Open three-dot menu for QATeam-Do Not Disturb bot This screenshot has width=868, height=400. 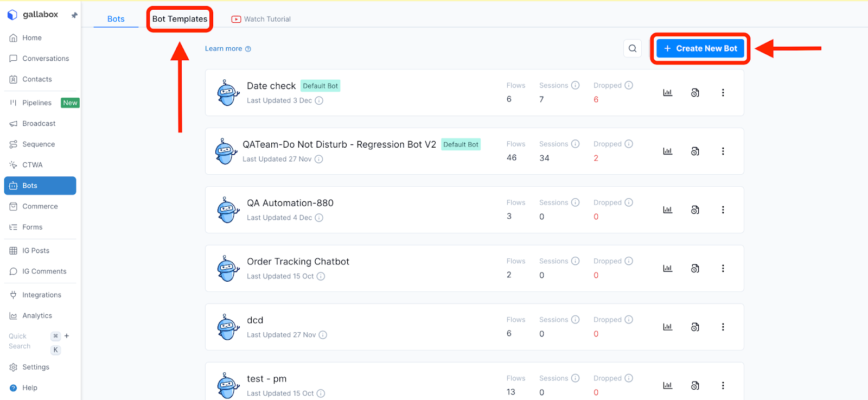[x=723, y=151]
